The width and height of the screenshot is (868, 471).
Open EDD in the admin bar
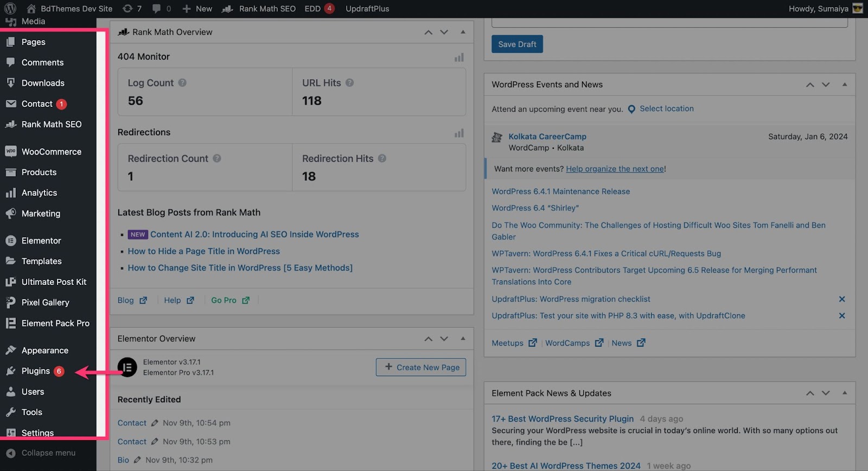coord(319,9)
